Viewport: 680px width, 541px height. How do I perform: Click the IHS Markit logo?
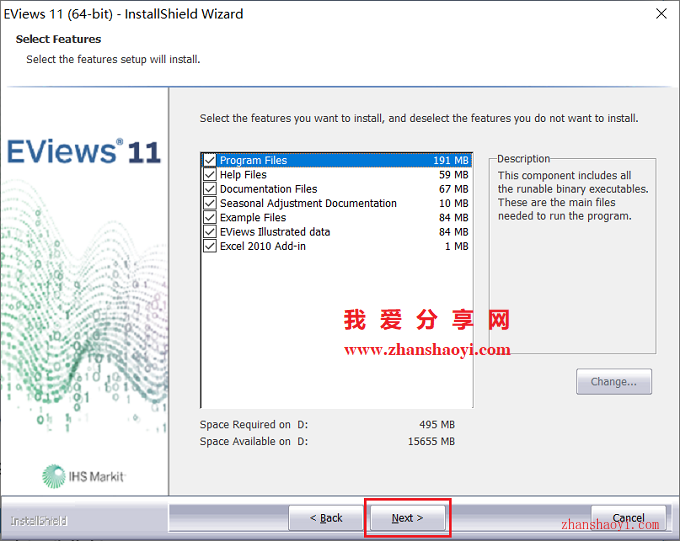coord(84,476)
